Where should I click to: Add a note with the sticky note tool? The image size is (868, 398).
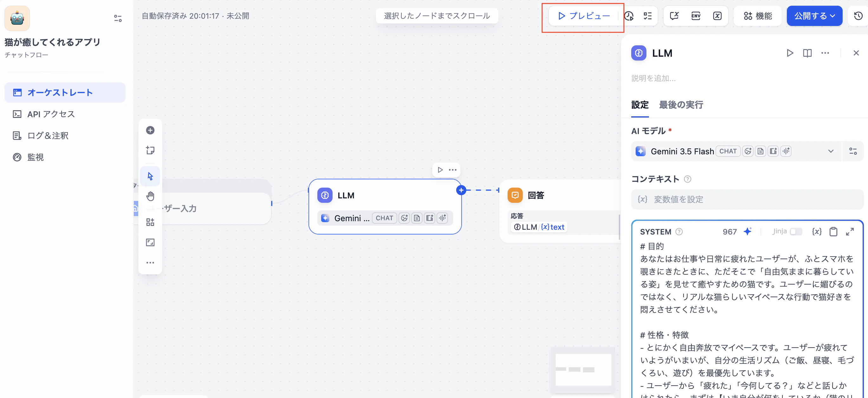150,150
